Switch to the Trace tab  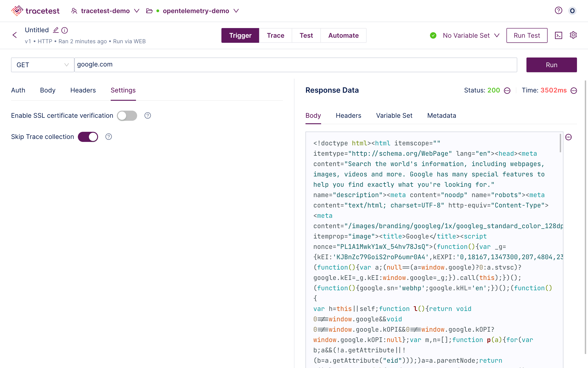(x=275, y=35)
